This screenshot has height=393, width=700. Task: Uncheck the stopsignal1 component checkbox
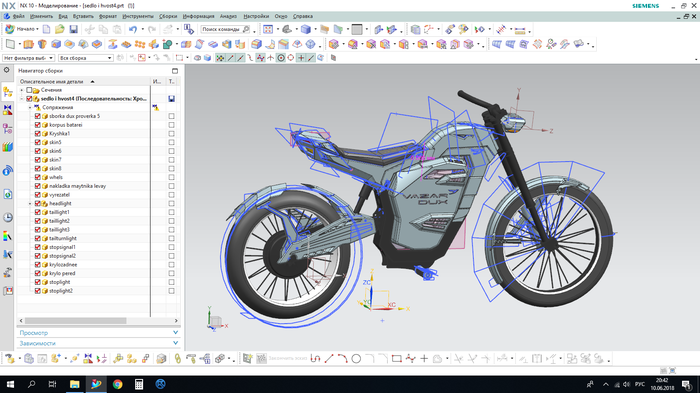[x=38, y=247]
